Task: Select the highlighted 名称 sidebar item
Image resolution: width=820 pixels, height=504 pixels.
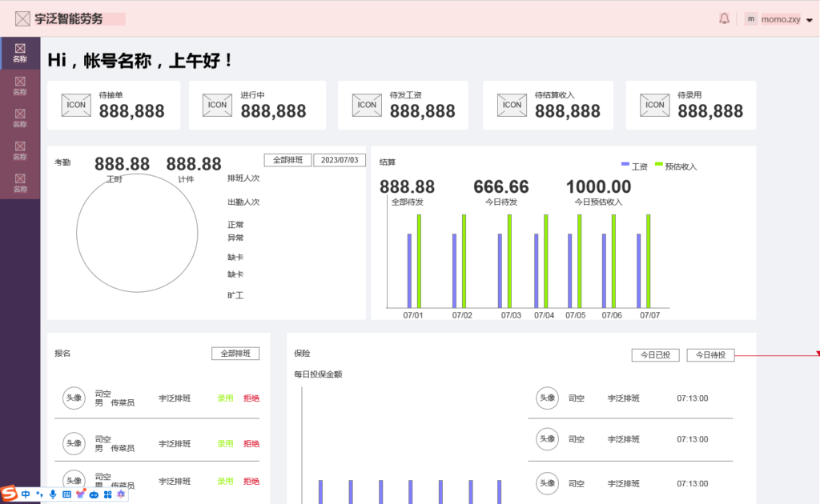Action: (20, 53)
